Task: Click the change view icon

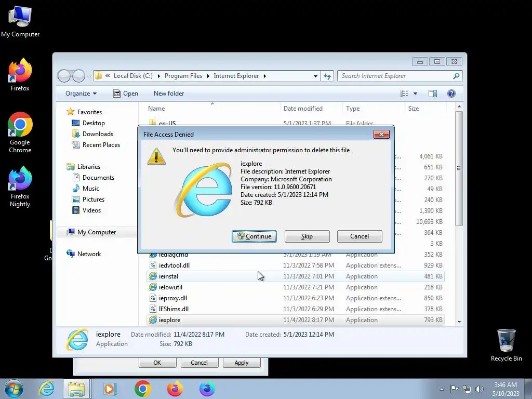Action: [404, 94]
